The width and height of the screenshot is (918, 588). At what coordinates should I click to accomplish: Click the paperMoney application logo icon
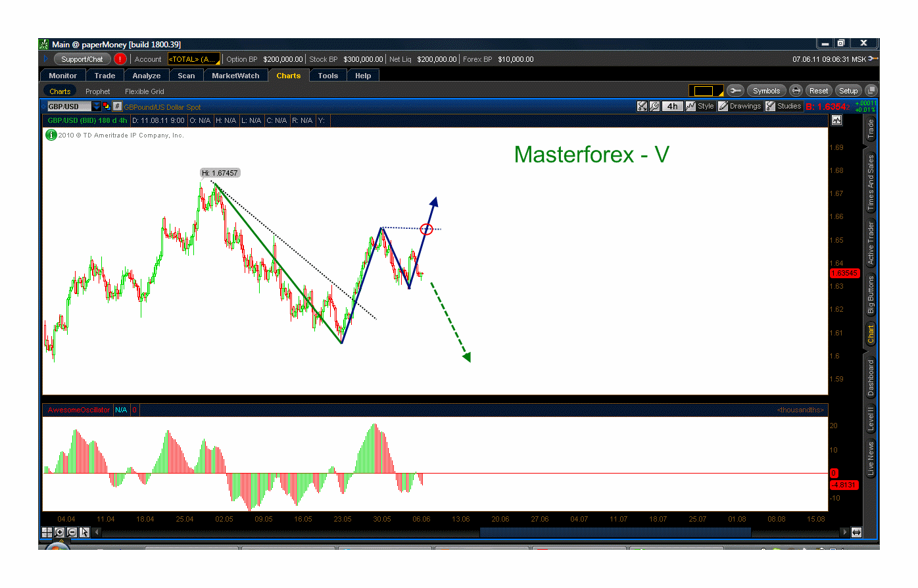point(44,44)
